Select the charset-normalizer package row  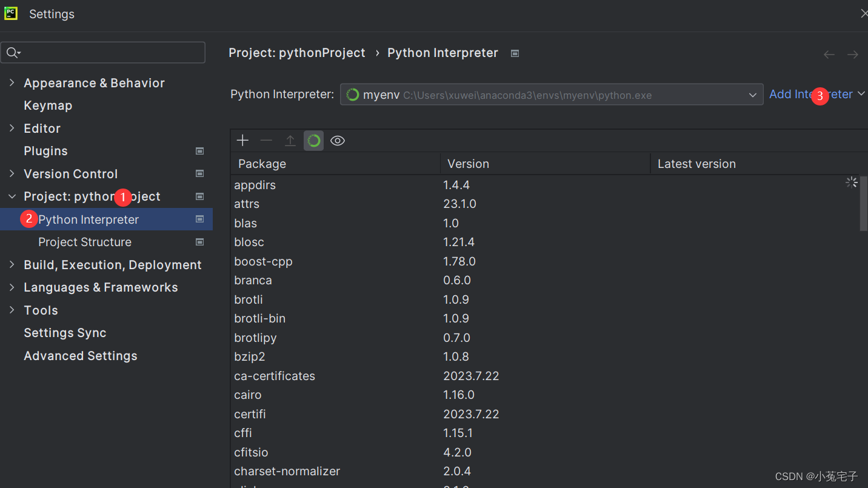(546, 472)
